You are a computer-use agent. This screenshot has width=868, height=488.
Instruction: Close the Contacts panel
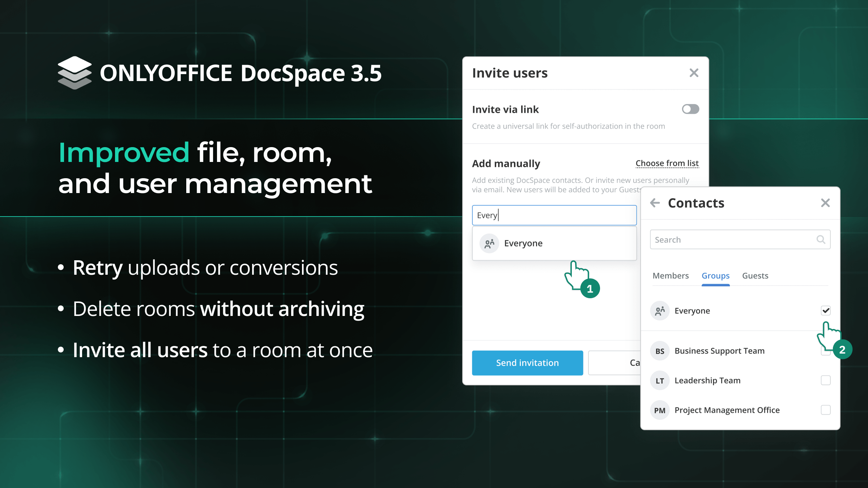(825, 203)
